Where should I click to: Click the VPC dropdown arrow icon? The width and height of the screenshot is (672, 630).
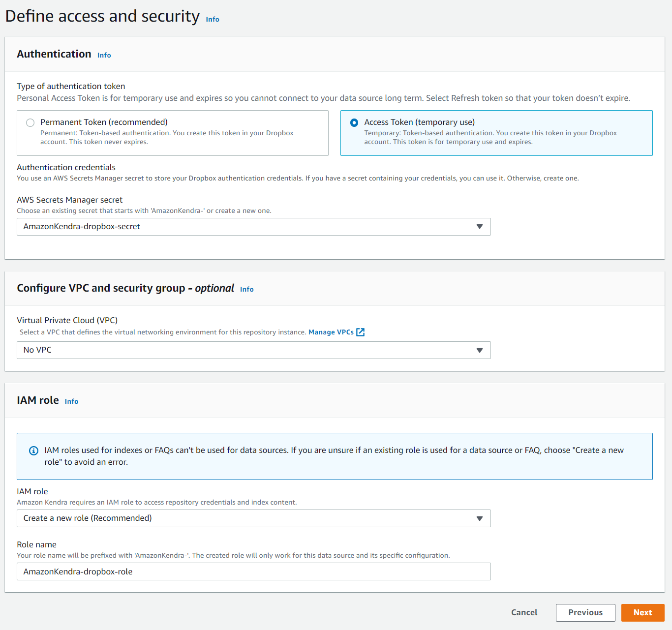(480, 350)
